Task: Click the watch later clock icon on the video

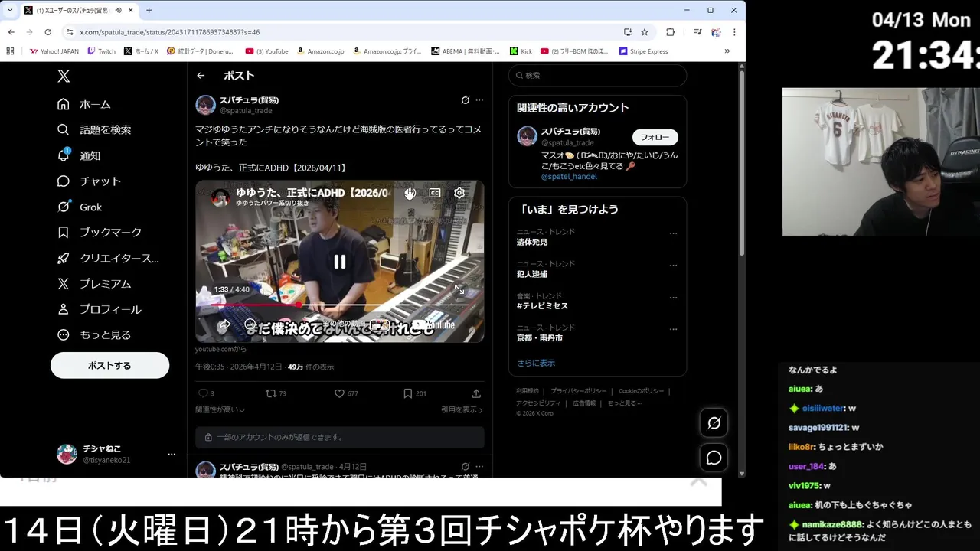Action: coord(250,325)
